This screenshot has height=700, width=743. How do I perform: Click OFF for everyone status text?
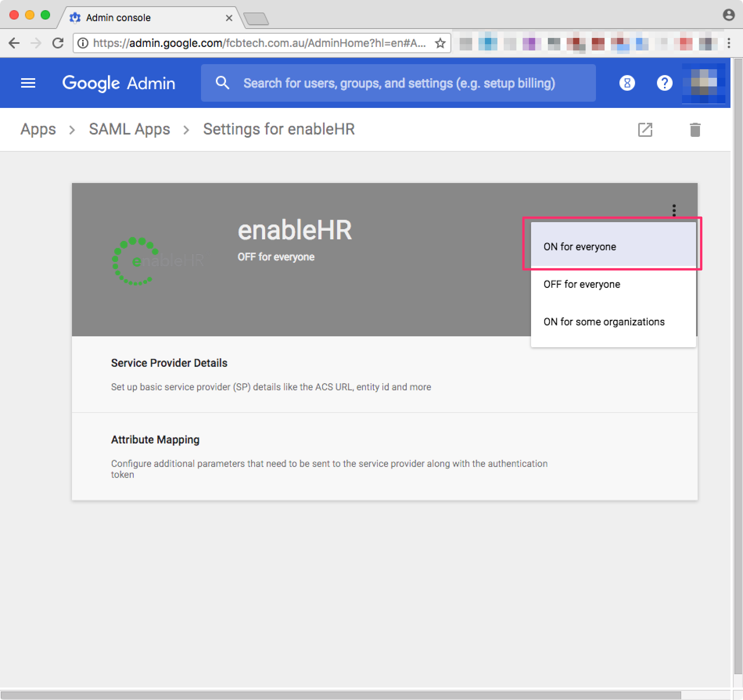point(276,257)
